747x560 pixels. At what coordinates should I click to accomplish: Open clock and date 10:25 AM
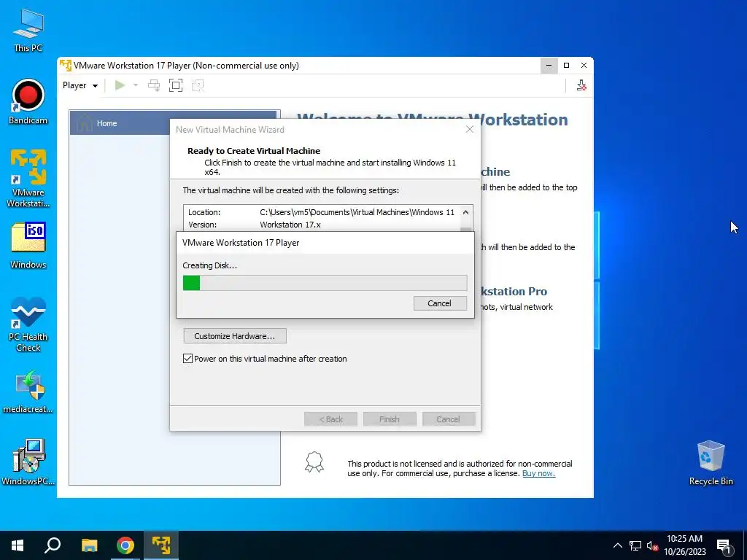(x=684, y=545)
